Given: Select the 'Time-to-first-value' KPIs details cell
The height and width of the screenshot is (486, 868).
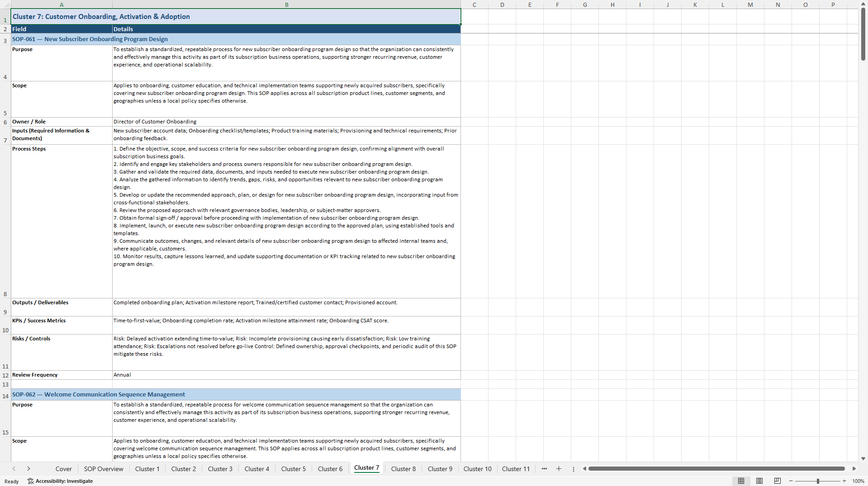Looking at the screenshot, I should 286,325.
